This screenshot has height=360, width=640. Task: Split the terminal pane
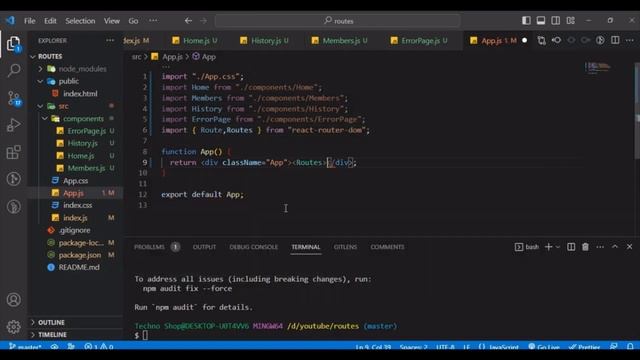coord(571,247)
